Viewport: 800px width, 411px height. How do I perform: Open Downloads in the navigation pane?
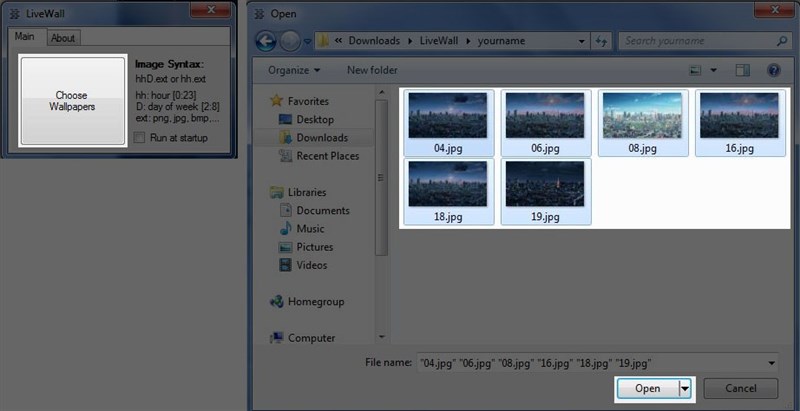tap(322, 138)
